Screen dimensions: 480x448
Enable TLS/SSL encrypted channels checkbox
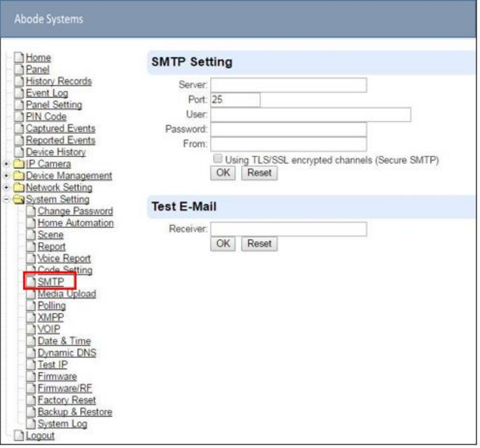217,158
